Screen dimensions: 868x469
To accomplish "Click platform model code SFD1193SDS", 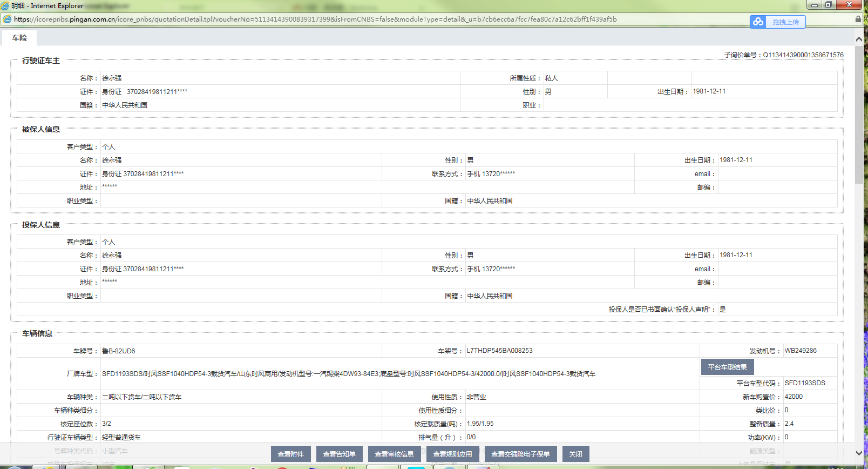I will tap(805, 383).
